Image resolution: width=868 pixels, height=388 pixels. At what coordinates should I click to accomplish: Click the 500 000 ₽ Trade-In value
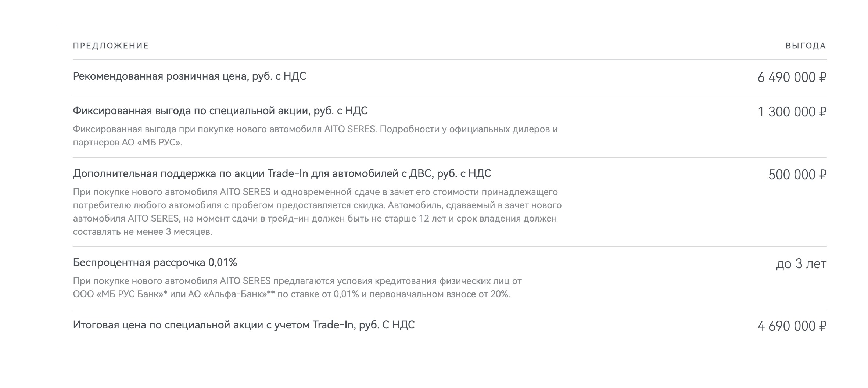pos(797,175)
